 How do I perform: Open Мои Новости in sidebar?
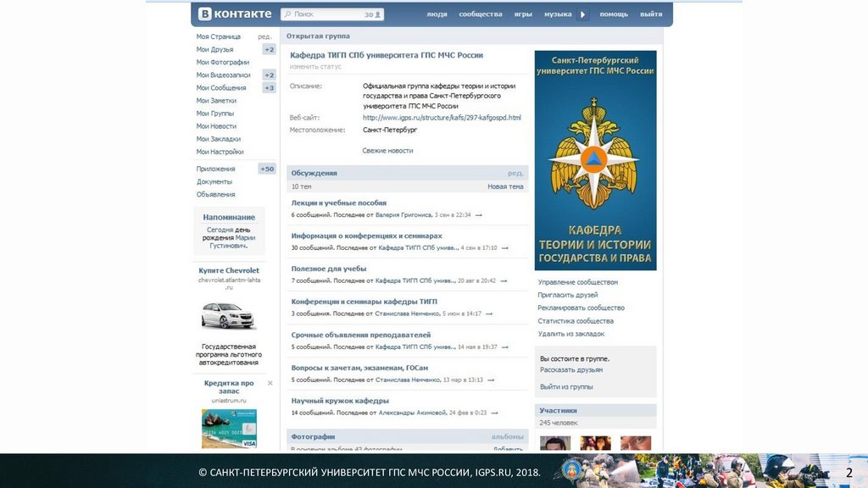[x=216, y=126]
